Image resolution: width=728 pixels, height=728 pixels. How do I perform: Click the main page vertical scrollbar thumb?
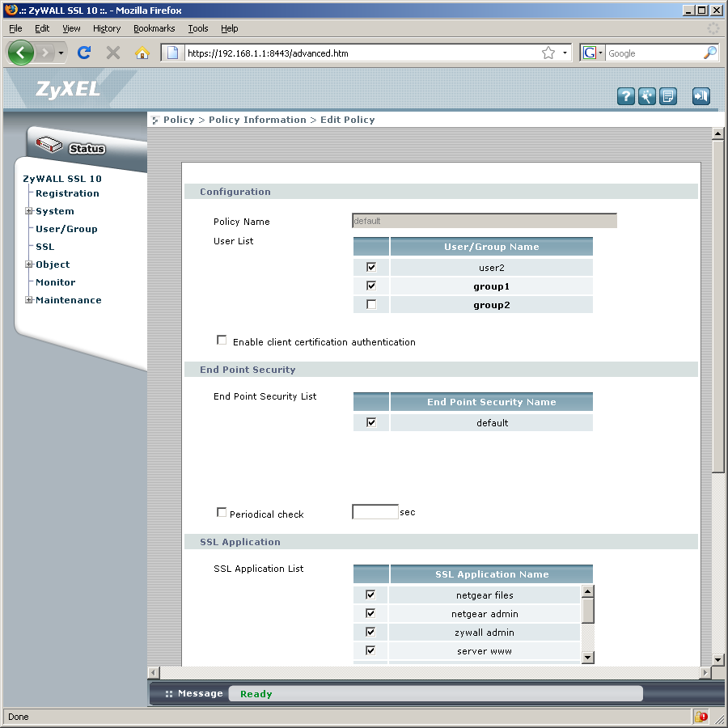tap(717, 307)
